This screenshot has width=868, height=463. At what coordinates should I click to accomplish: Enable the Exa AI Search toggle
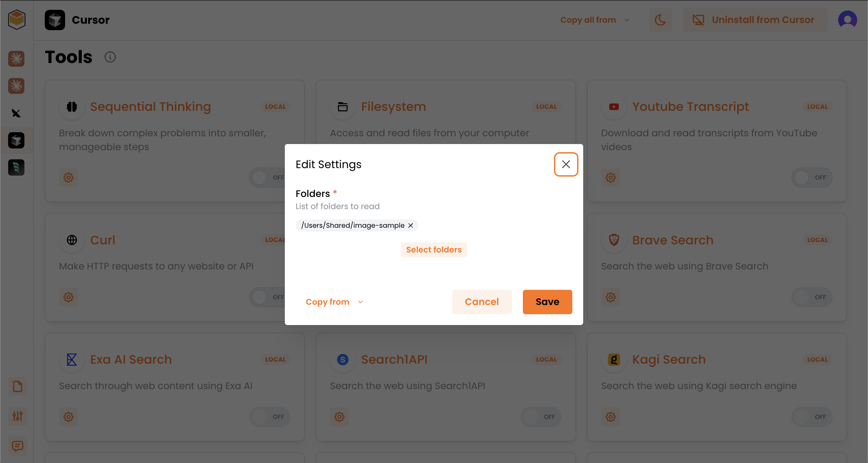coord(270,417)
